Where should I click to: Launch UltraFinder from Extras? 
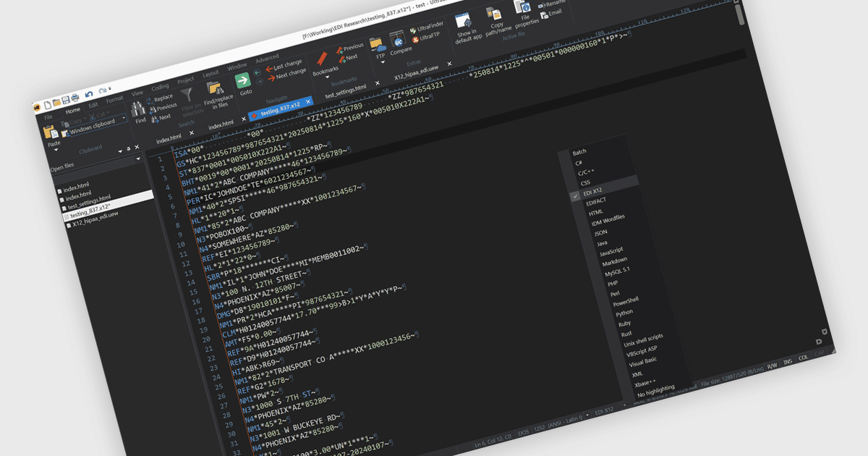point(427,26)
